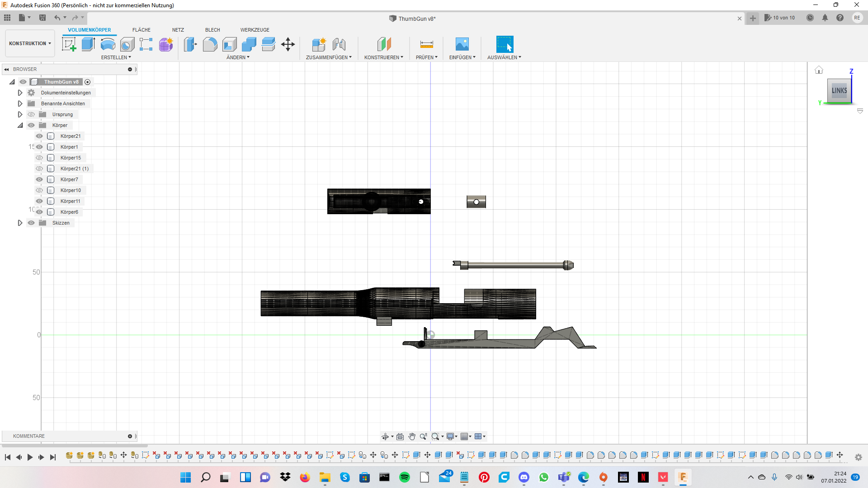Select the Revolve tool icon

click(x=108, y=44)
